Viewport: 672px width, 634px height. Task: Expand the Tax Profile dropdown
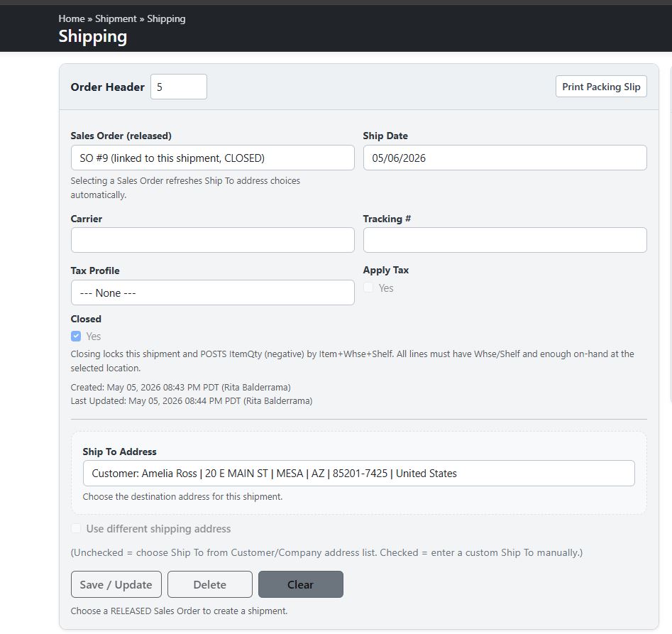pyautogui.click(x=213, y=293)
